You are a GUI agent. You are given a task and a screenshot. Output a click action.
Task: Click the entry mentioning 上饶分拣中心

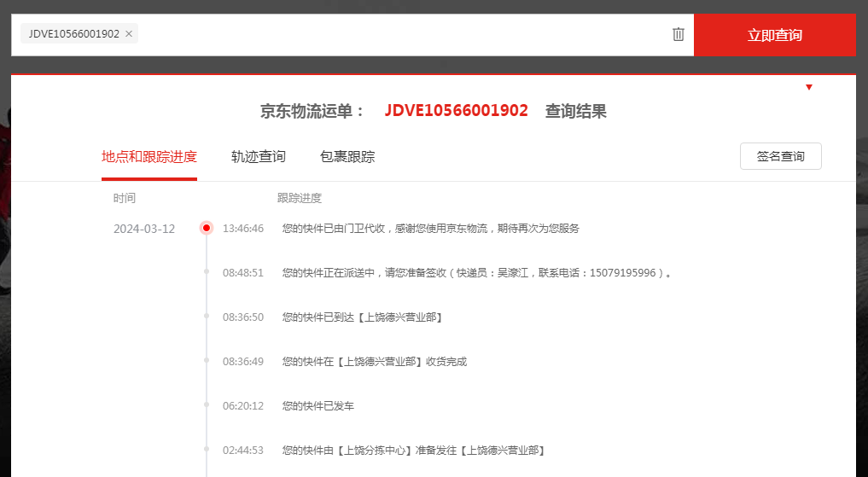[415, 450]
